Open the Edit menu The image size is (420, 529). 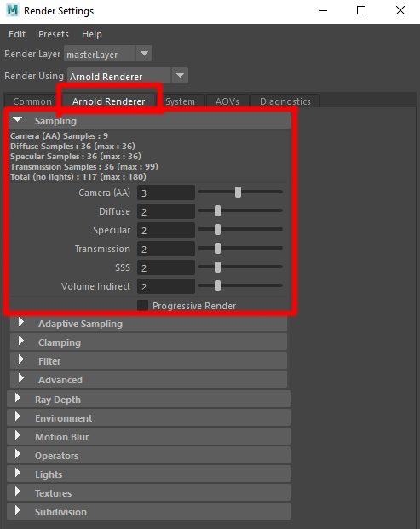pos(17,34)
